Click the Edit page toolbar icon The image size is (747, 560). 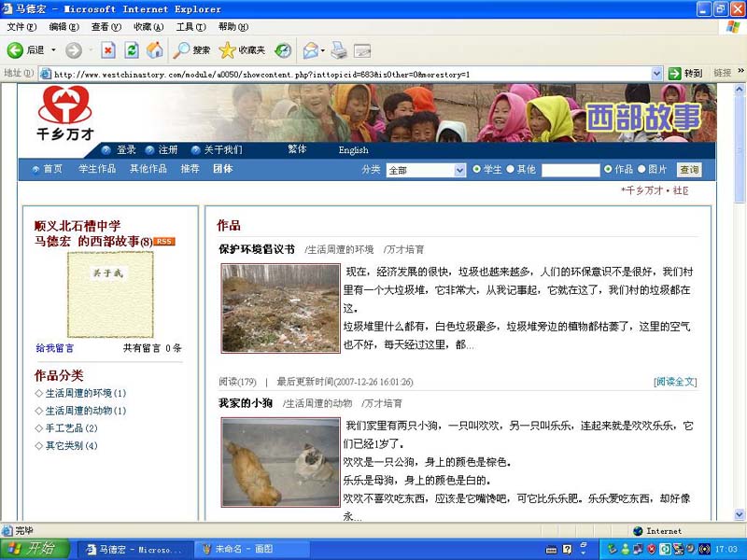362,50
